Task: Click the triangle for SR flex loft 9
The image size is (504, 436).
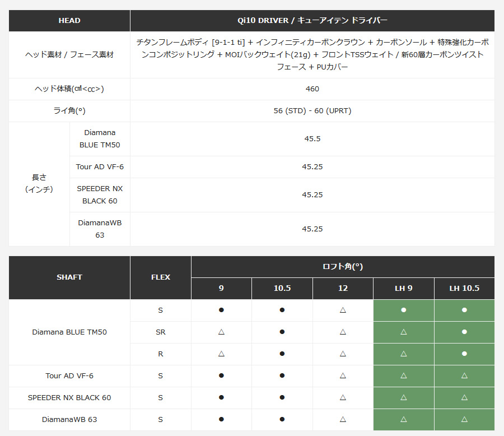Action: click(x=221, y=332)
